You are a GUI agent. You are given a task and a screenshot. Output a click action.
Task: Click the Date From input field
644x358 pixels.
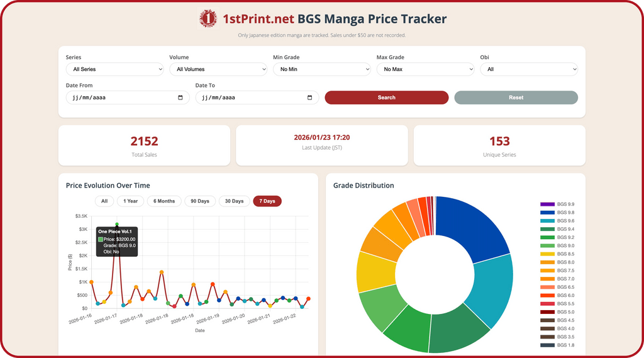pos(128,98)
